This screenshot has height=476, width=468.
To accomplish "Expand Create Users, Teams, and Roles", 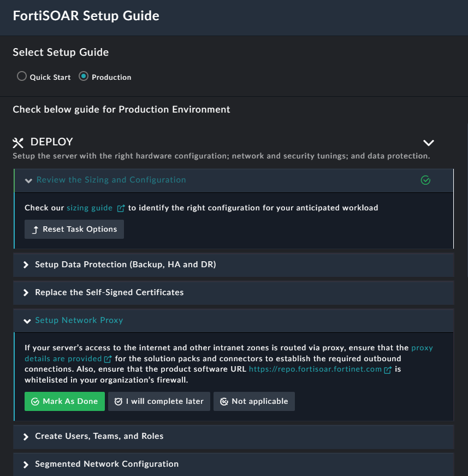I will pos(26,436).
